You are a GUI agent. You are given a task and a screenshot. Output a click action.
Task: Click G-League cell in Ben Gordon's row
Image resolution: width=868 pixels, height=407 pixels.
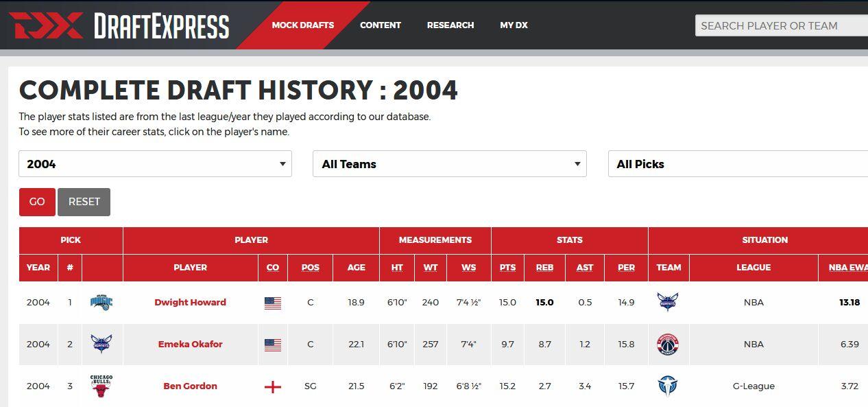pos(754,386)
